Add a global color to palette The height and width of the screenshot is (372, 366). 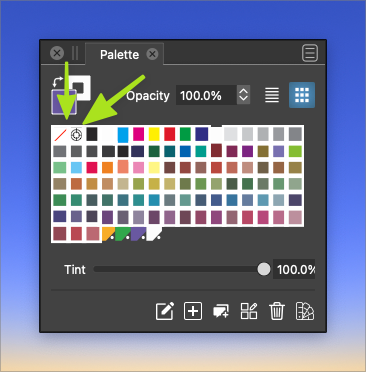[221, 311]
